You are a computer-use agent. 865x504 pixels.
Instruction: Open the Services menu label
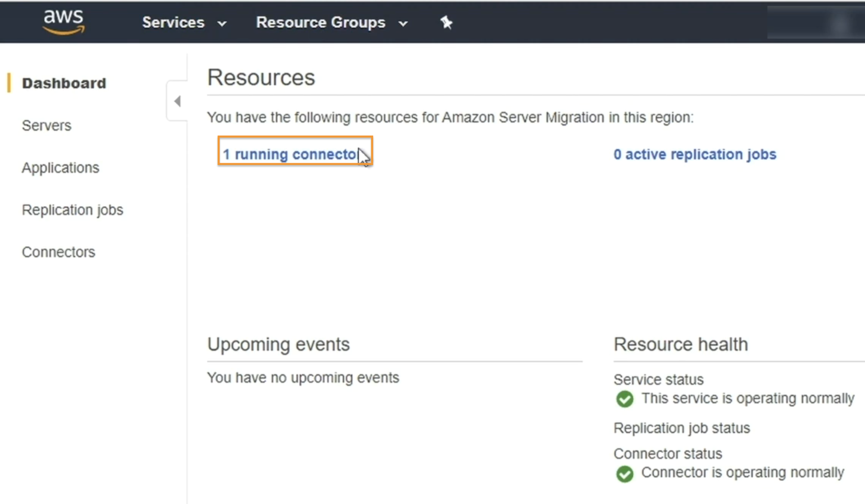[173, 22]
